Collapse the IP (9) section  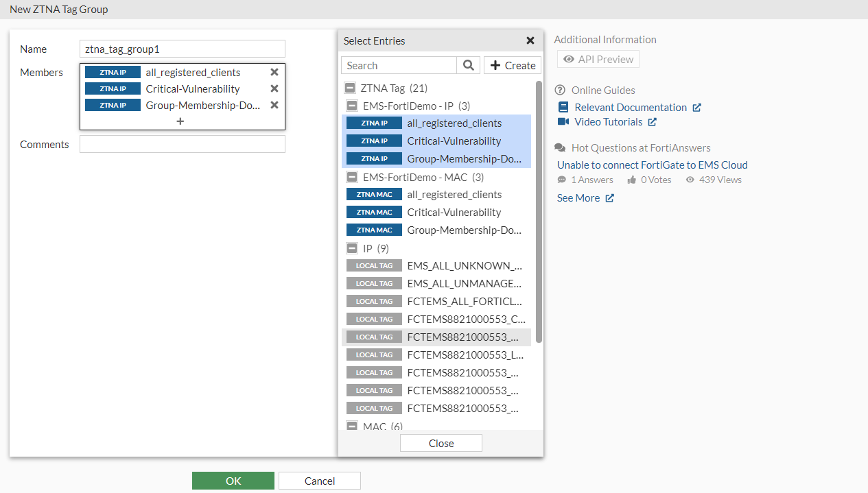352,248
